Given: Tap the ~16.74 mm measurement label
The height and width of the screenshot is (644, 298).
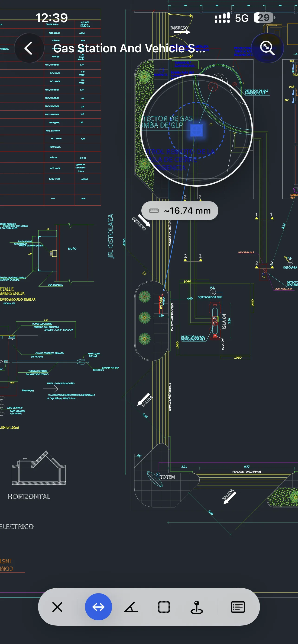Looking at the screenshot, I should pyautogui.click(x=180, y=210).
